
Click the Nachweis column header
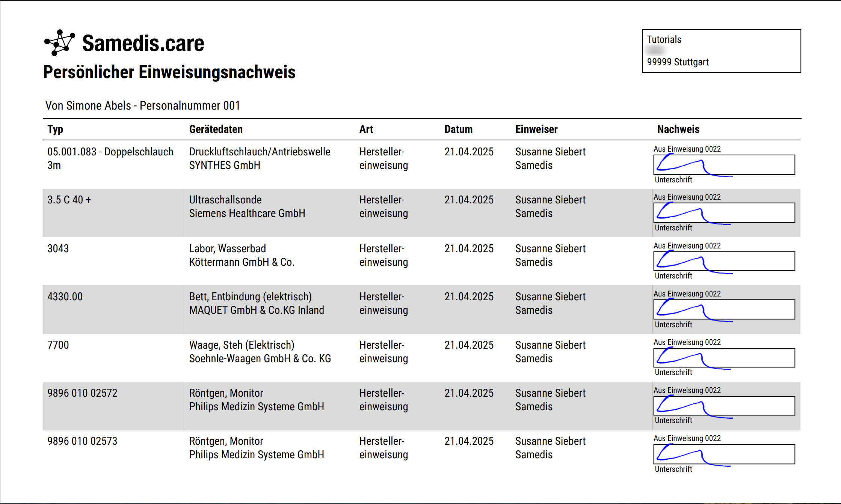coord(678,129)
